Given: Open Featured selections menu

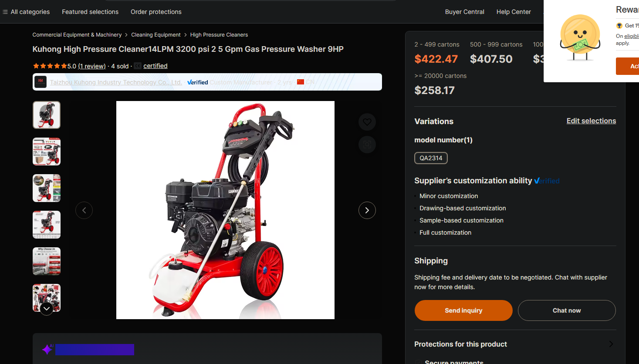Looking at the screenshot, I should pos(90,12).
